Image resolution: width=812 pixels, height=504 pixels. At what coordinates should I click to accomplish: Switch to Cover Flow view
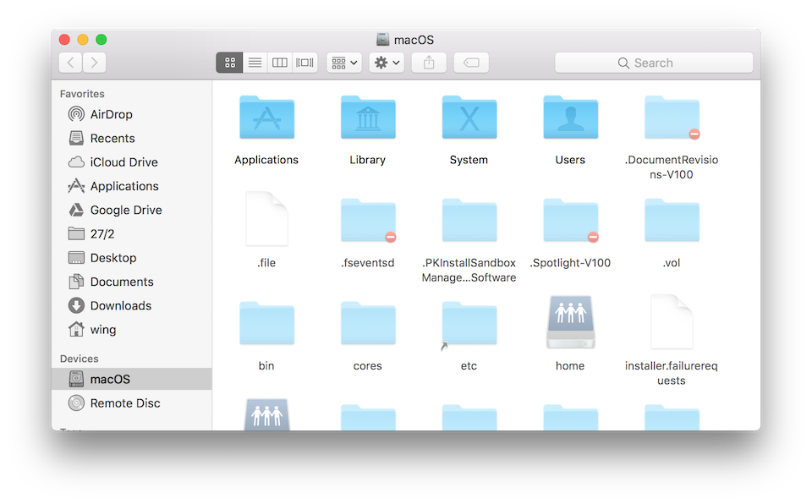(304, 63)
